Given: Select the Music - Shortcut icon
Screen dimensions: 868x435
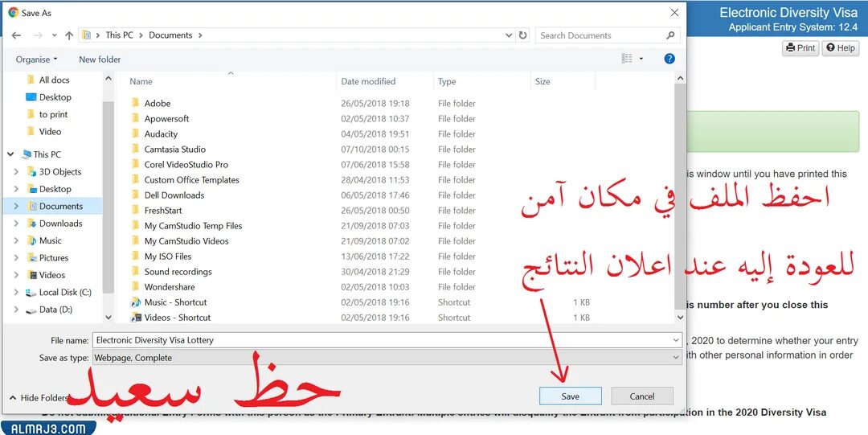Looking at the screenshot, I should tap(135, 302).
